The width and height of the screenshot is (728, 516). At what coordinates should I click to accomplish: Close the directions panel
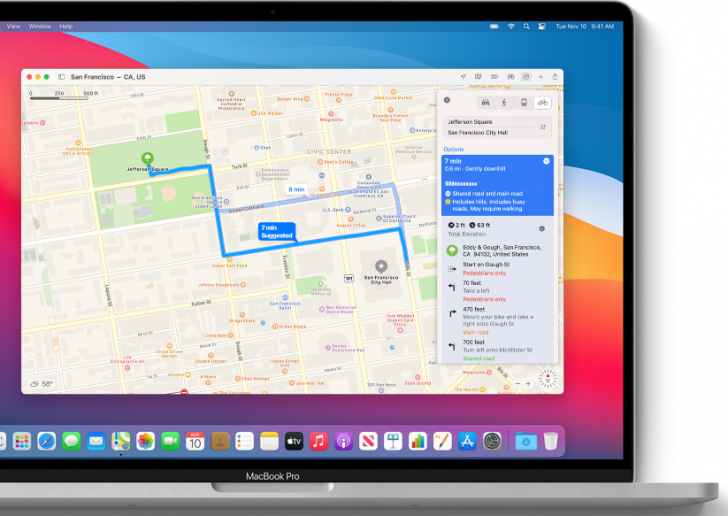pos(447,100)
